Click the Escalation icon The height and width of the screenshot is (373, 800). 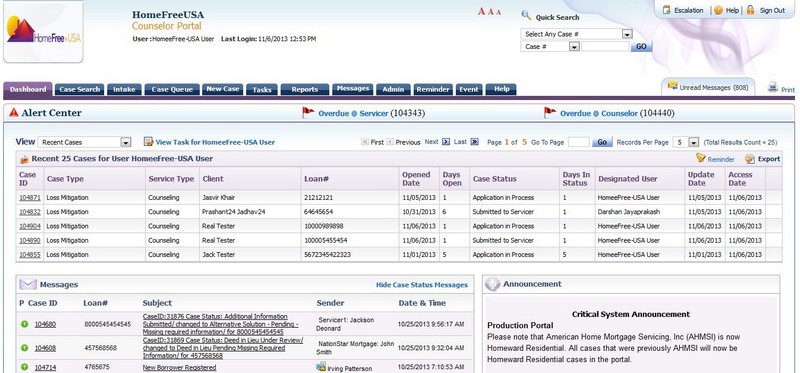[x=666, y=10]
